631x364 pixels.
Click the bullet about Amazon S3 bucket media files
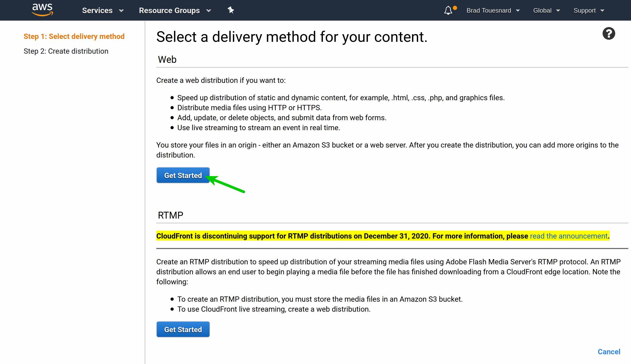click(320, 299)
